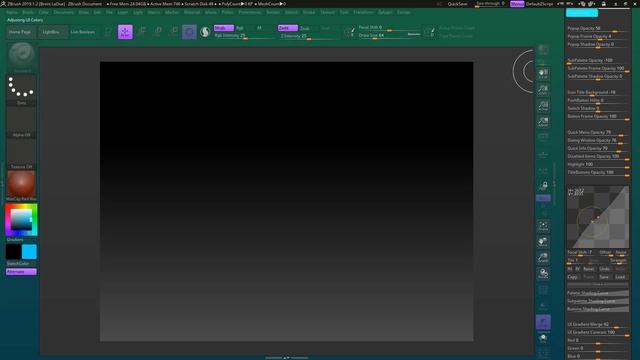Click the QuickSave button
The height and width of the screenshot is (360, 640).
click(x=457, y=4)
